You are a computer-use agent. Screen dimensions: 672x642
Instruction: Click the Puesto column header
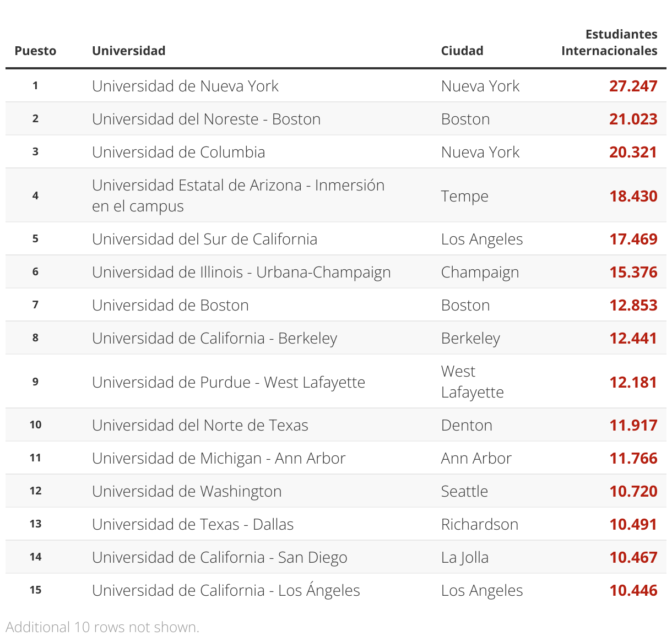point(35,51)
